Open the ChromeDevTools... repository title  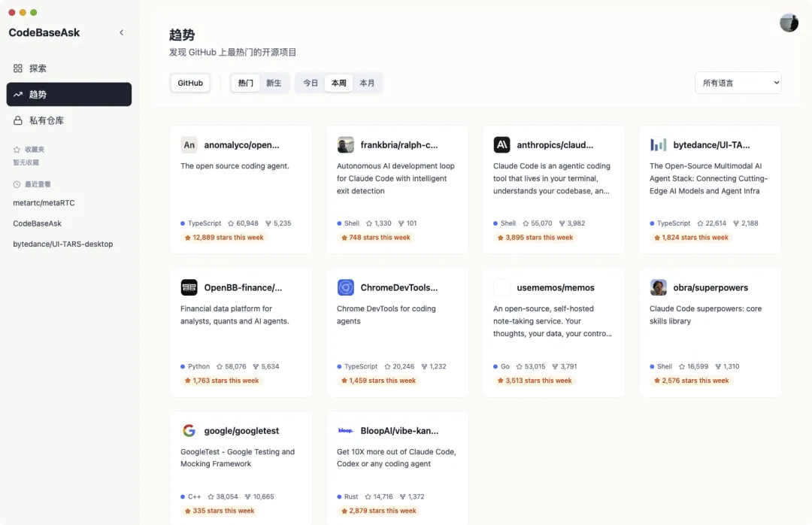tap(398, 287)
